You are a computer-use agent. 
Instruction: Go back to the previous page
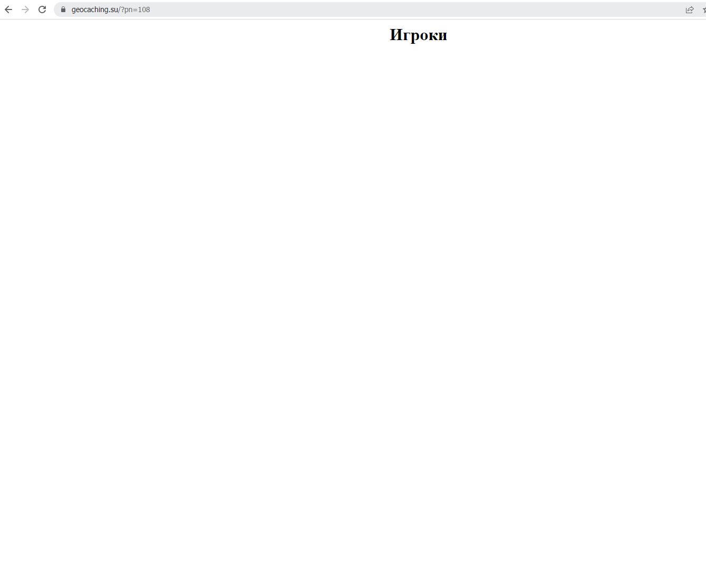pos(8,9)
